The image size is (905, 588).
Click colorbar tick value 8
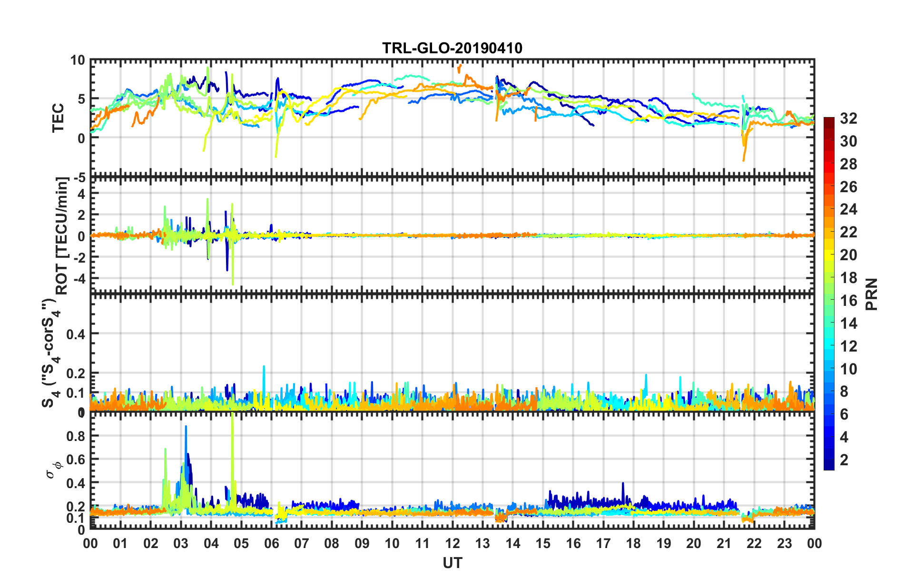(x=844, y=392)
